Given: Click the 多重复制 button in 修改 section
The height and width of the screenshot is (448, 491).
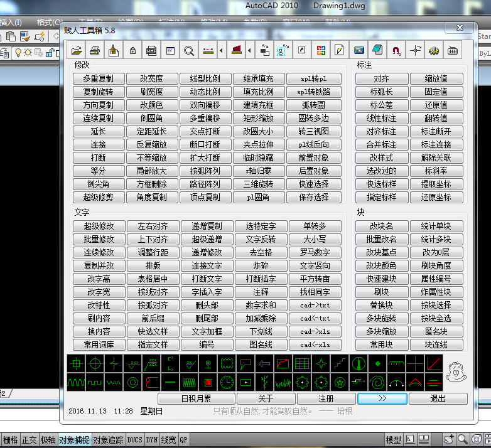Looking at the screenshot, I should click(98, 79).
